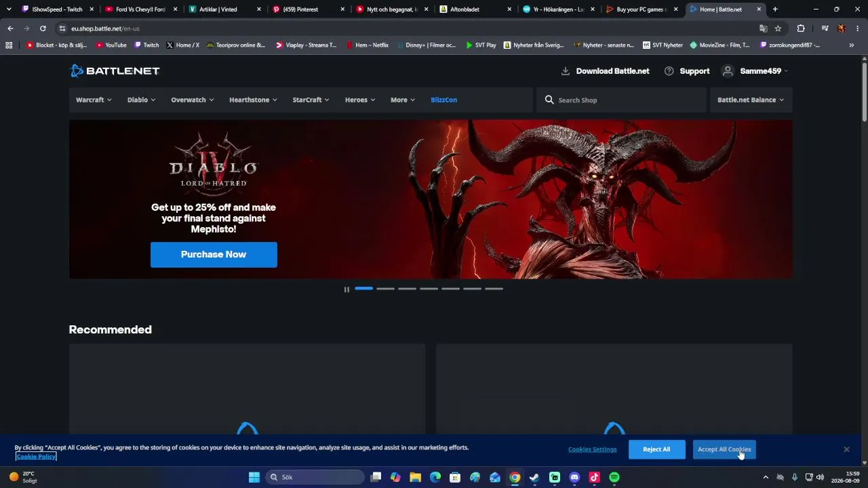Go back with the browser back arrow
868x488 pixels.
coord(10,28)
